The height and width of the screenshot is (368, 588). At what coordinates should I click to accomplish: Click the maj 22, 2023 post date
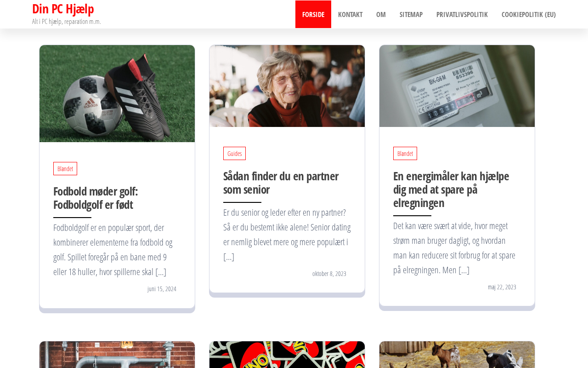pos(502,287)
